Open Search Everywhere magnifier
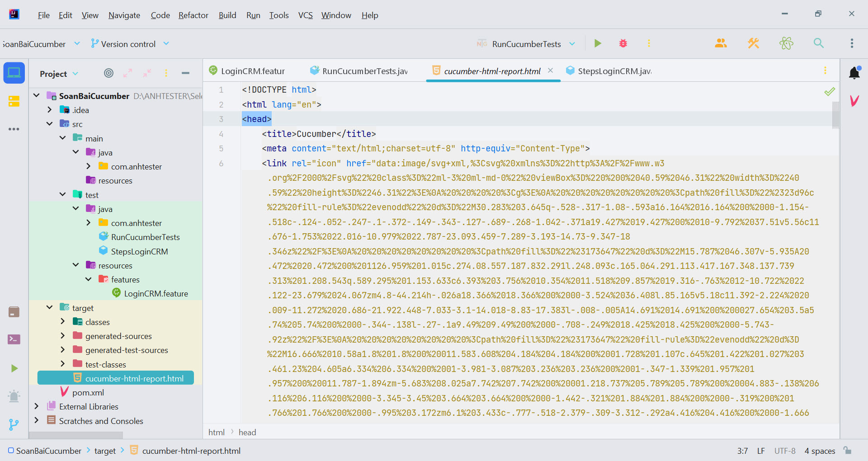Screen dimensions: 868x461 coord(819,43)
